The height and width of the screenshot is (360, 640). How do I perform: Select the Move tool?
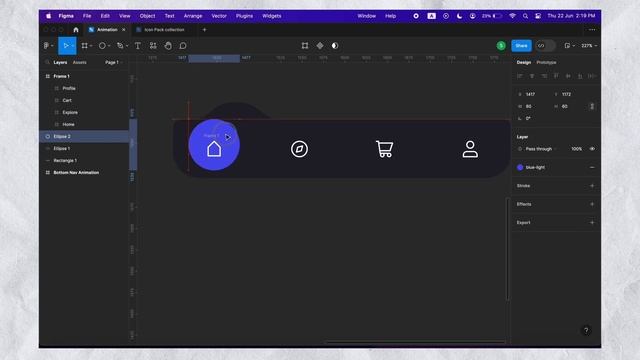coord(65,46)
